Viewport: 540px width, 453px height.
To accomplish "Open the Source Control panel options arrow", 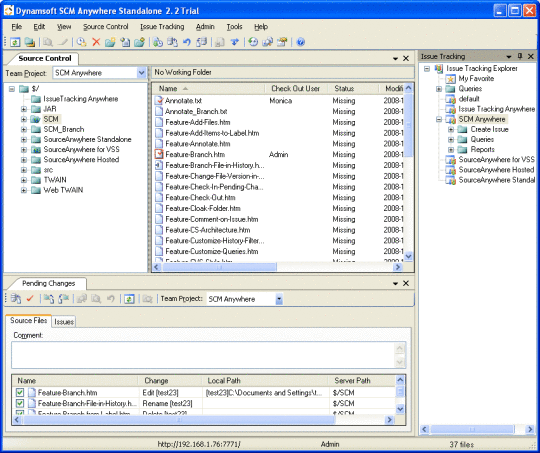I will pyautogui.click(x=395, y=59).
